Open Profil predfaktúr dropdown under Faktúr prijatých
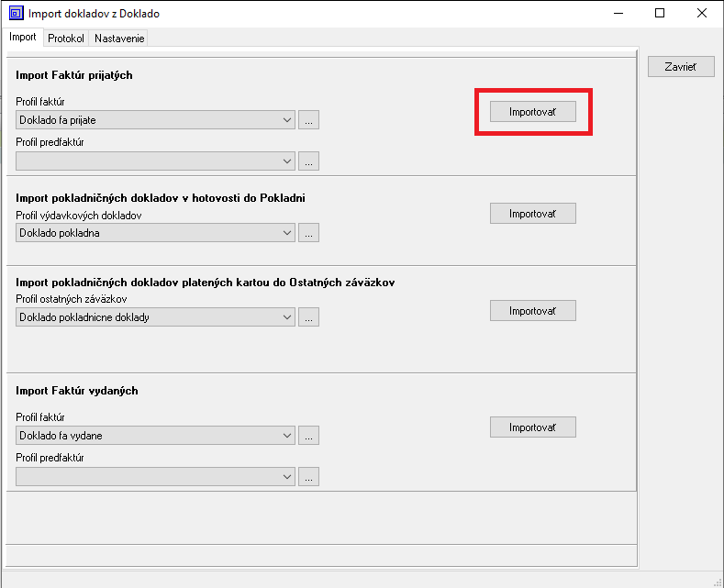 click(x=155, y=161)
